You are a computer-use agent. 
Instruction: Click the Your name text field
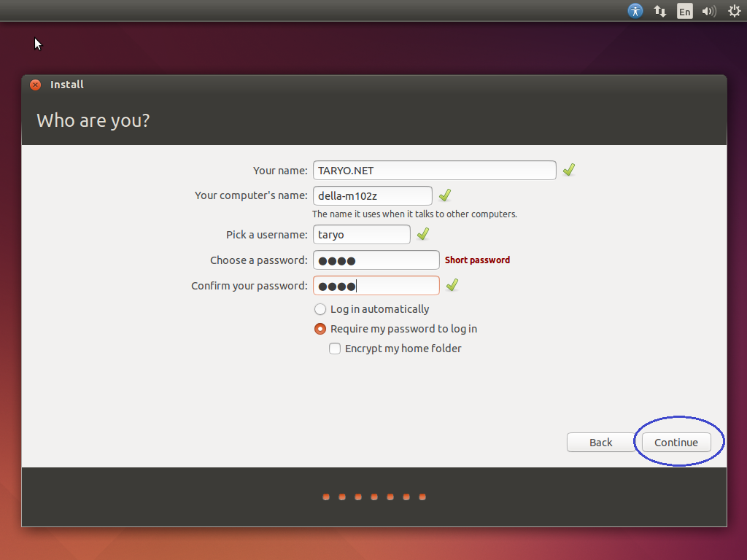point(434,170)
